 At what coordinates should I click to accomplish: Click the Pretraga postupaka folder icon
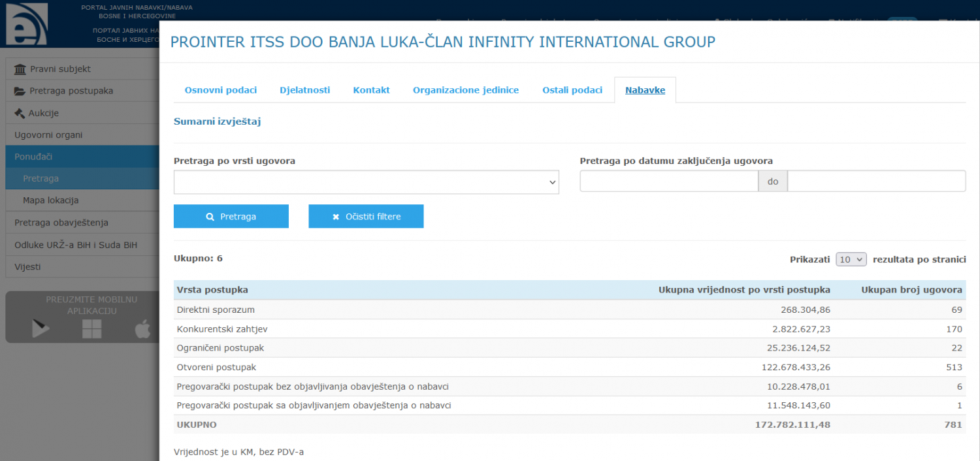(20, 91)
